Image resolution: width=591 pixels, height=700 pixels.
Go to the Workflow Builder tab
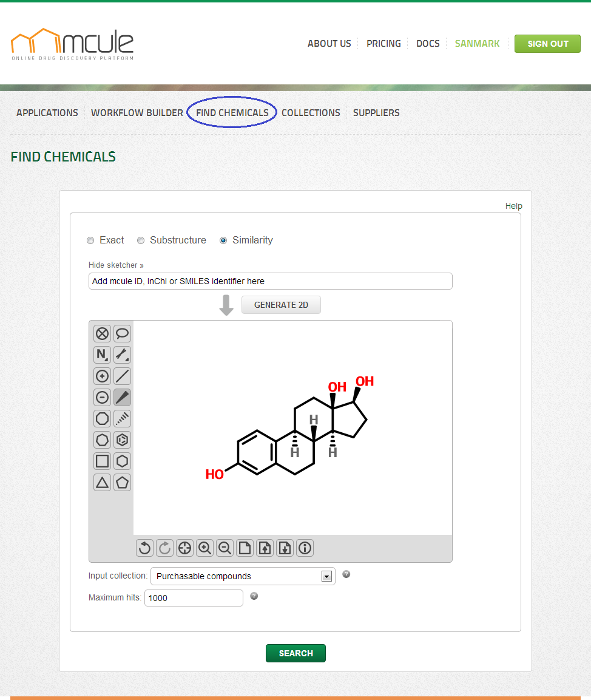pos(137,113)
